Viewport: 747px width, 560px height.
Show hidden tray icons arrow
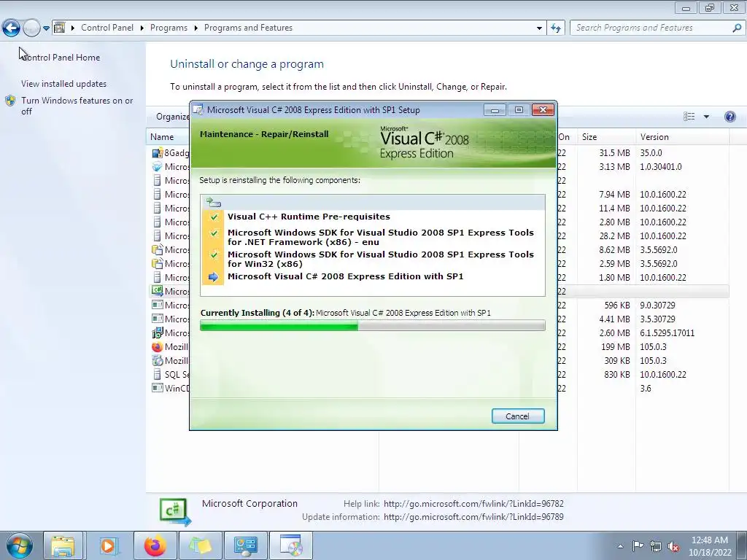pos(620,547)
